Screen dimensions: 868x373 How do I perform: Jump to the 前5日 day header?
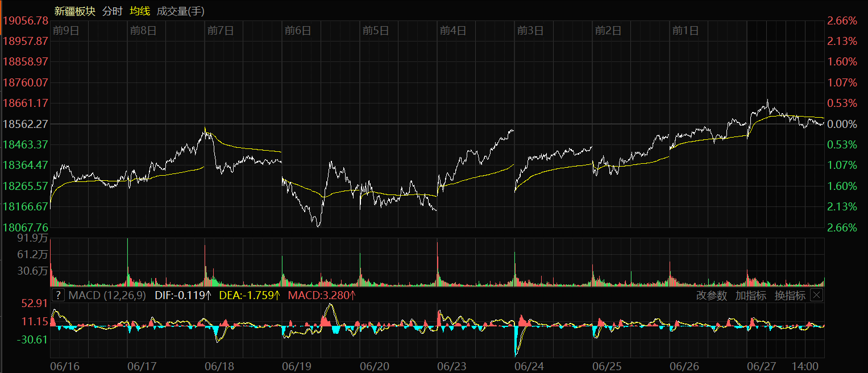click(x=375, y=31)
